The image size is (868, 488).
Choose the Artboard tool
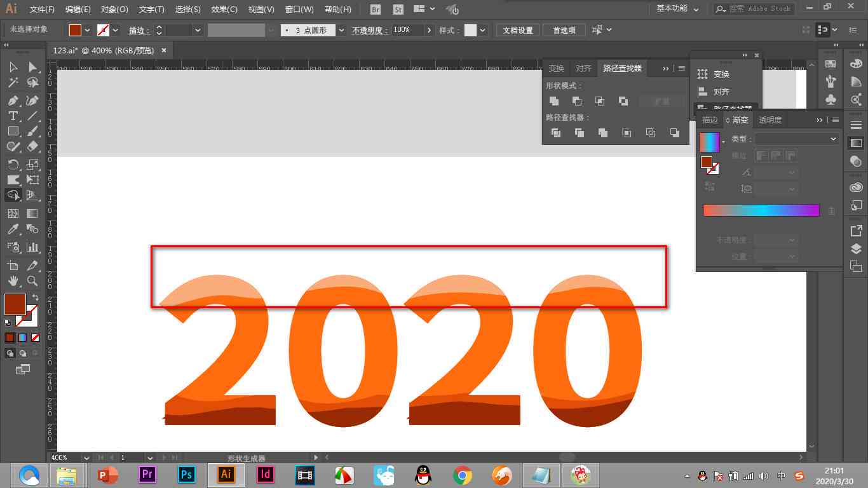(x=13, y=266)
